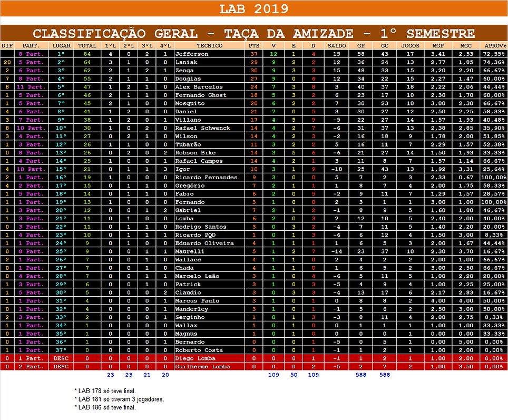Click the name Fabio
The image size is (508, 420).
[x=184, y=194]
